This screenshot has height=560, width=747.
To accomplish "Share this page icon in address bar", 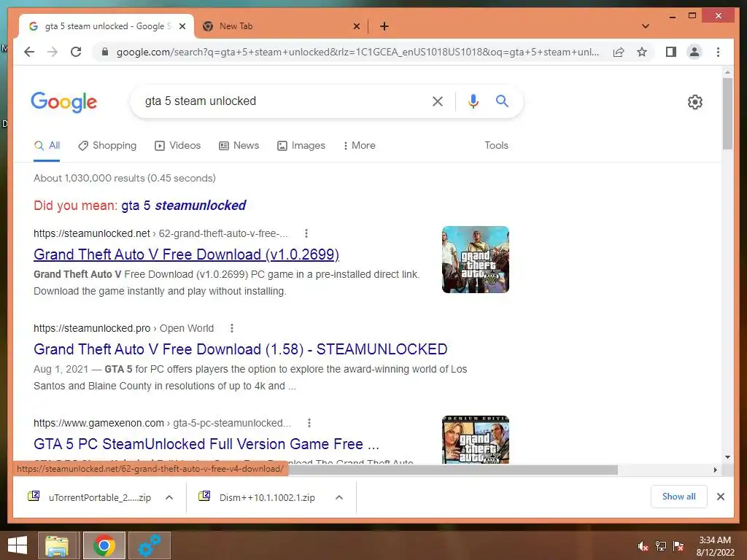I will point(619,52).
